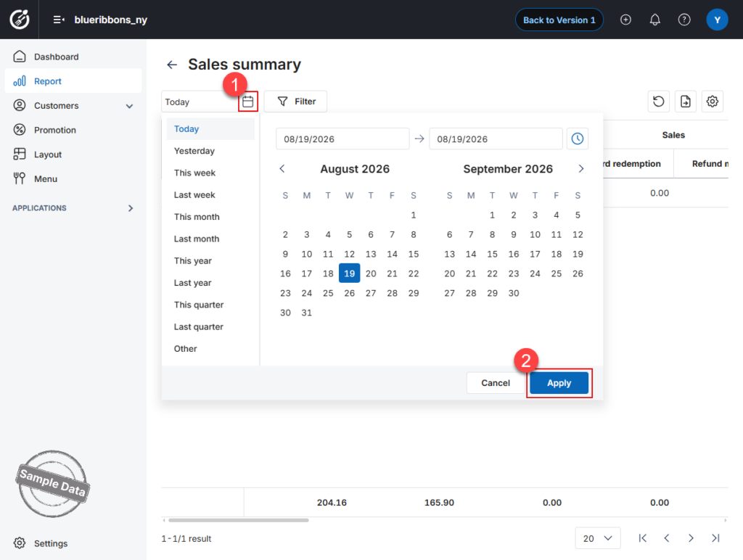
Task: Select the Last week preset
Action: [210, 194]
